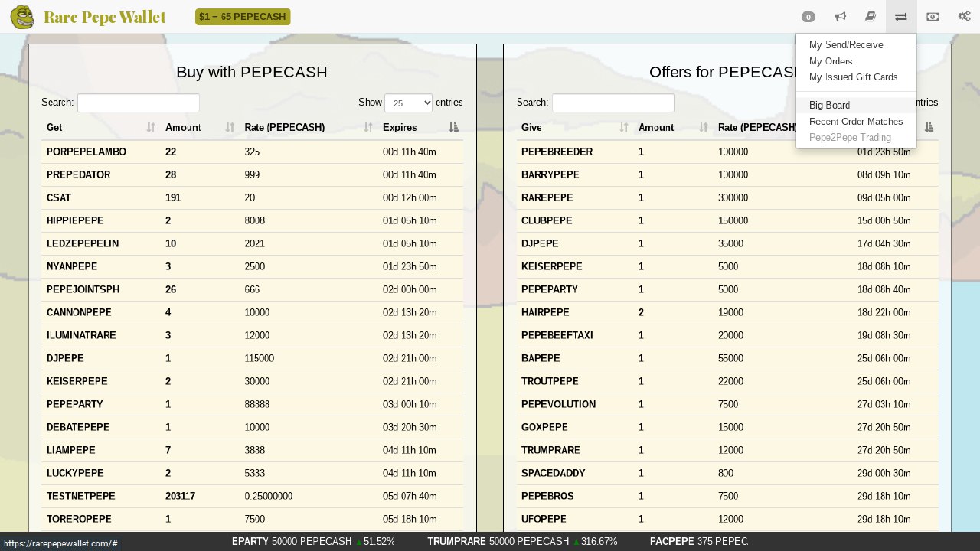Click PACPEPE ticker entry in bottom bar
Screen dimensions: 980x551
(699, 542)
